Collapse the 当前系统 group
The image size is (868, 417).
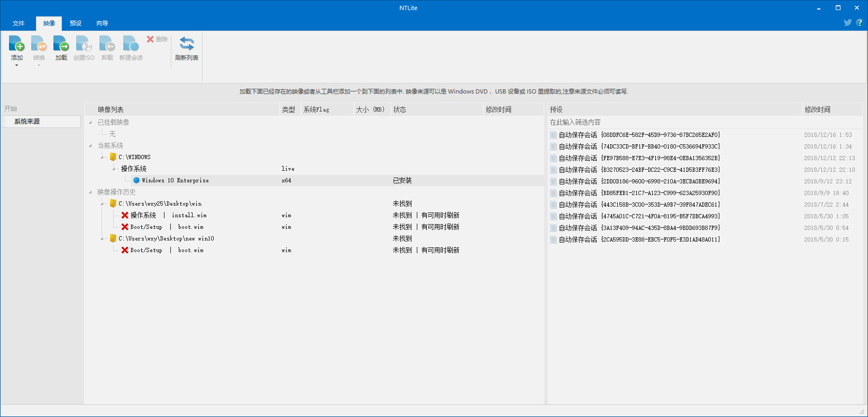pyautogui.click(x=90, y=146)
